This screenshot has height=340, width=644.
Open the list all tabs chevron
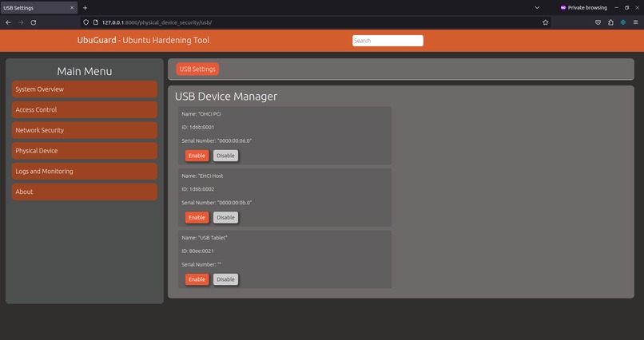pyautogui.click(x=537, y=8)
